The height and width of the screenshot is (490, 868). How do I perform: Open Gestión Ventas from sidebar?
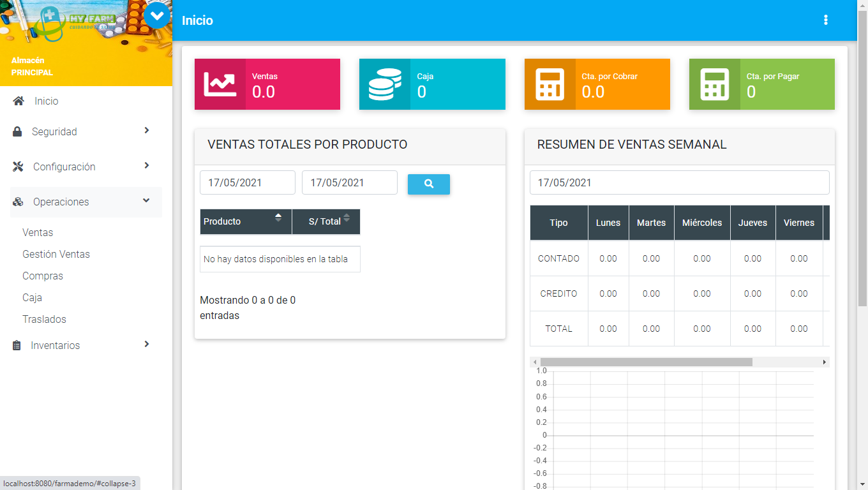point(56,254)
